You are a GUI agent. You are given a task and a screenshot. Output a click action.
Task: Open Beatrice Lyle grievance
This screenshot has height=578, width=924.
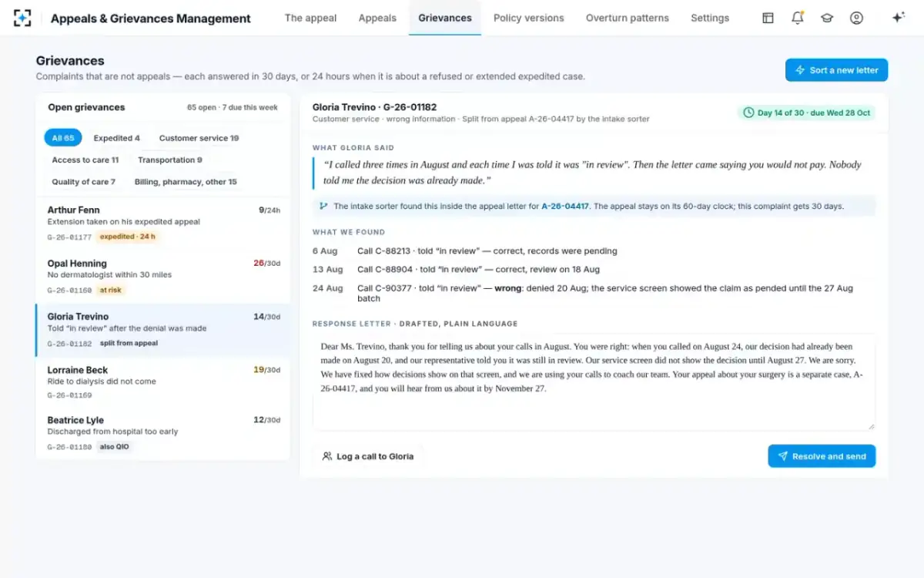click(163, 434)
